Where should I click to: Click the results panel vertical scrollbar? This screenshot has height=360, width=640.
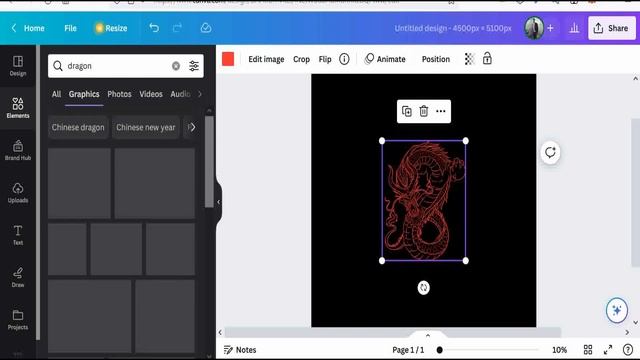[209, 162]
